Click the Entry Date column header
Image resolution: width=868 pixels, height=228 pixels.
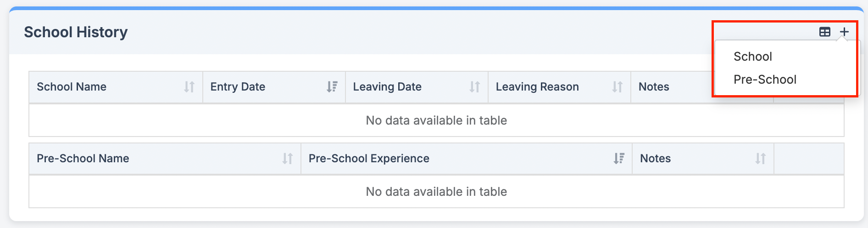tap(274, 87)
